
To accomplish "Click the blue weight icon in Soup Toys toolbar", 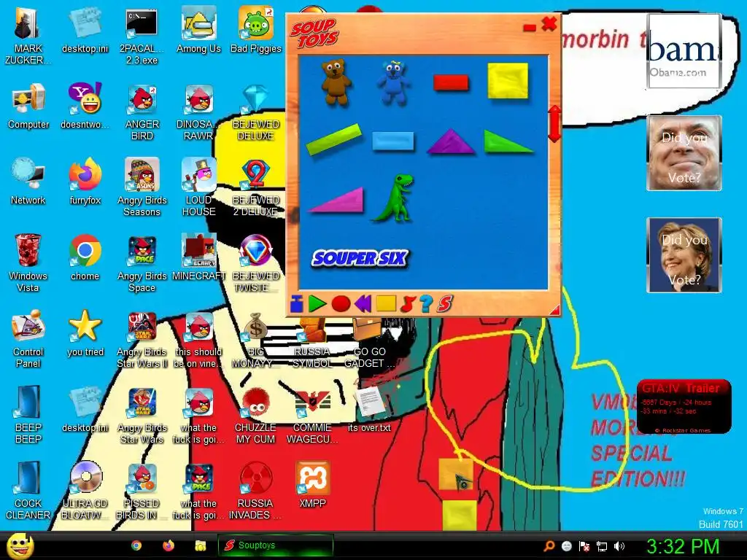I will (x=296, y=303).
